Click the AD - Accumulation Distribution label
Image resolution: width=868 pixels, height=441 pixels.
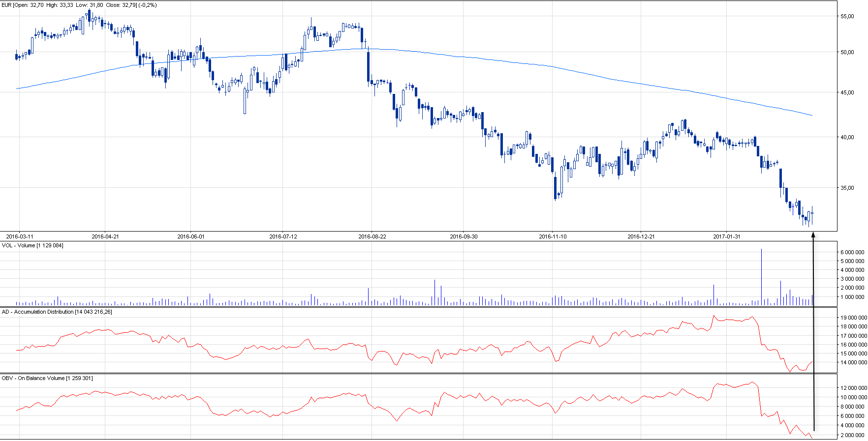[57, 312]
